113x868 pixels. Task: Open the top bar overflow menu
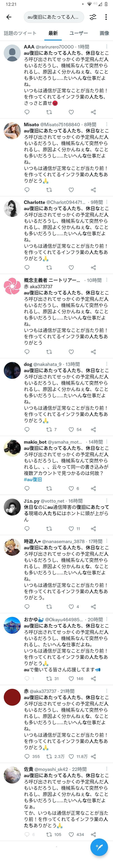[x=106, y=17]
